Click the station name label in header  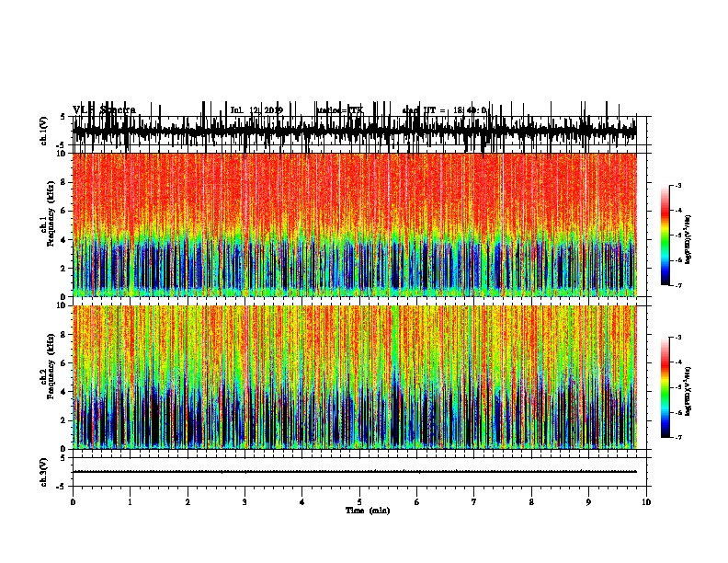tap(340, 110)
